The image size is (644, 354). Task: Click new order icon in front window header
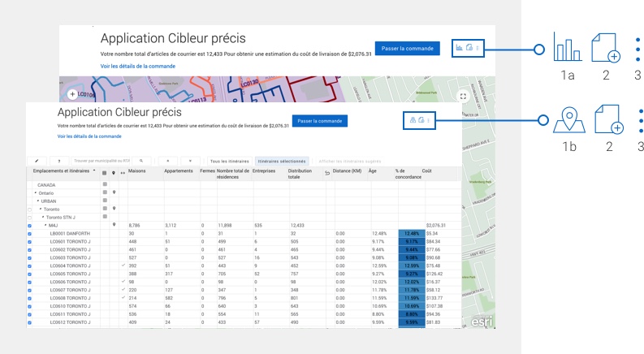point(421,120)
